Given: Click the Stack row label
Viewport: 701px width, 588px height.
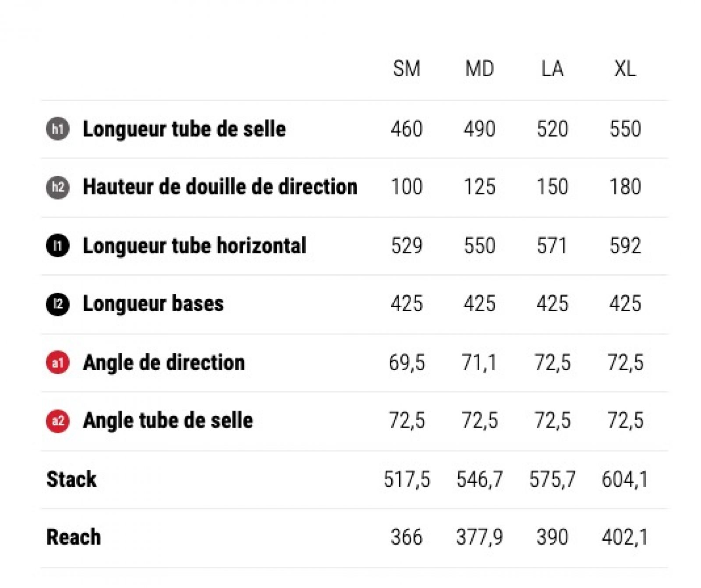Looking at the screenshot, I should click(x=71, y=479).
